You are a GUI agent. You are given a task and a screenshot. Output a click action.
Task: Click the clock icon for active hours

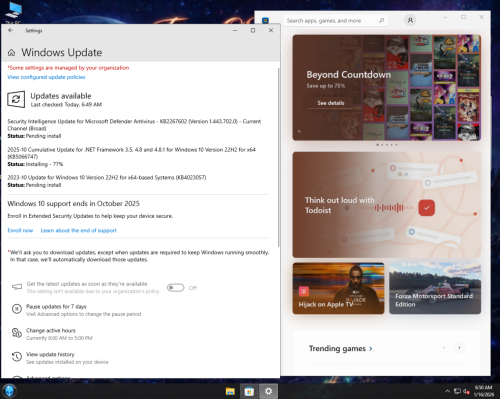(x=17, y=333)
